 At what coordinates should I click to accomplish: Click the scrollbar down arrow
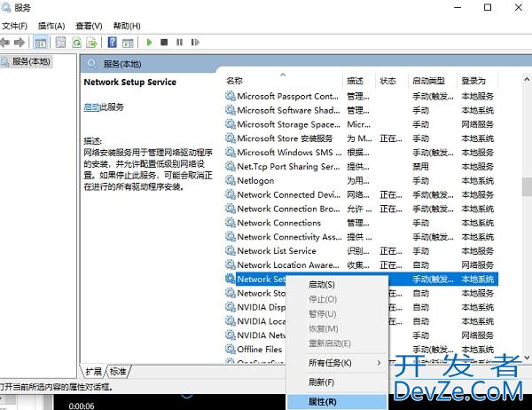point(527,358)
